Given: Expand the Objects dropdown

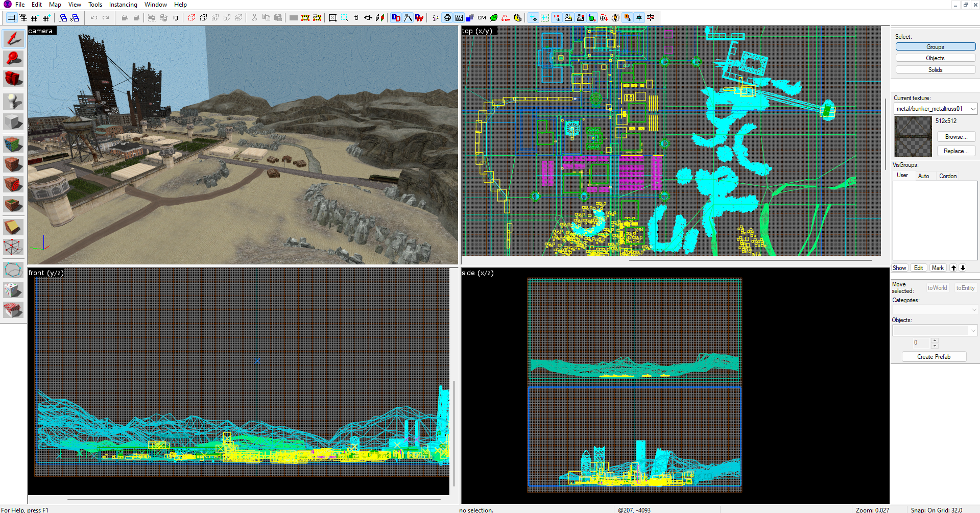Looking at the screenshot, I should coord(973,331).
